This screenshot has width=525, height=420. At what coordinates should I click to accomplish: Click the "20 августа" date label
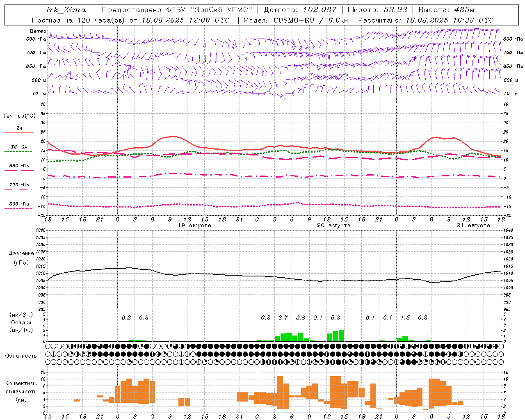click(334, 226)
